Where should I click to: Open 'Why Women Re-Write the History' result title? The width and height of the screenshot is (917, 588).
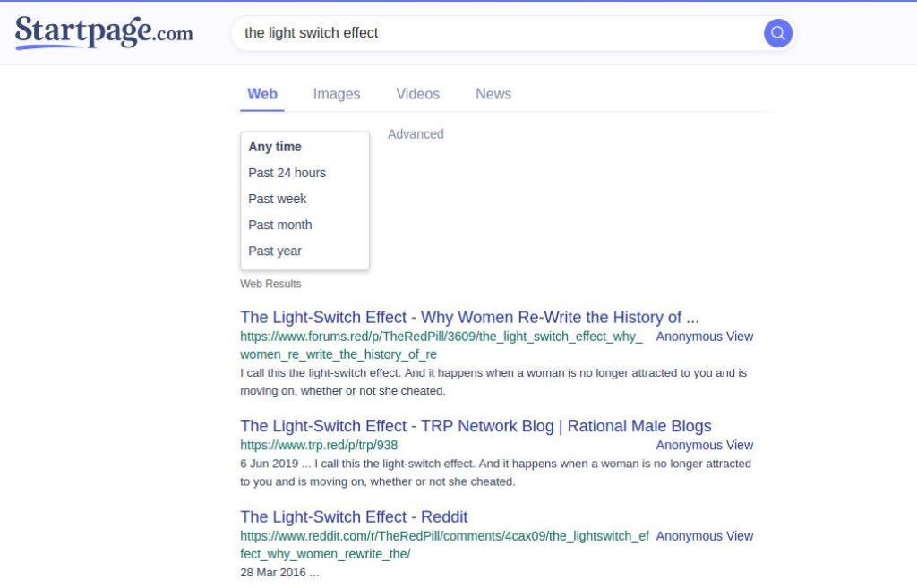[x=469, y=317]
